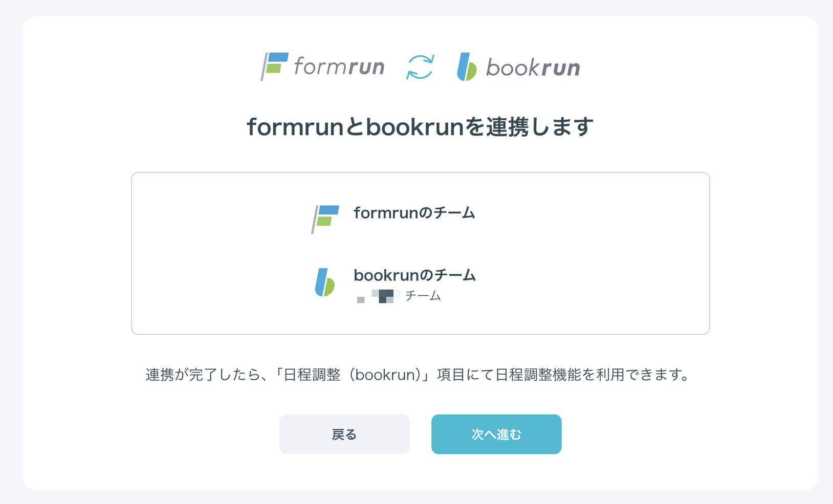Click the pixelated team name avatar
This screenshot has width=833, height=504.
[x=378, y=296]
